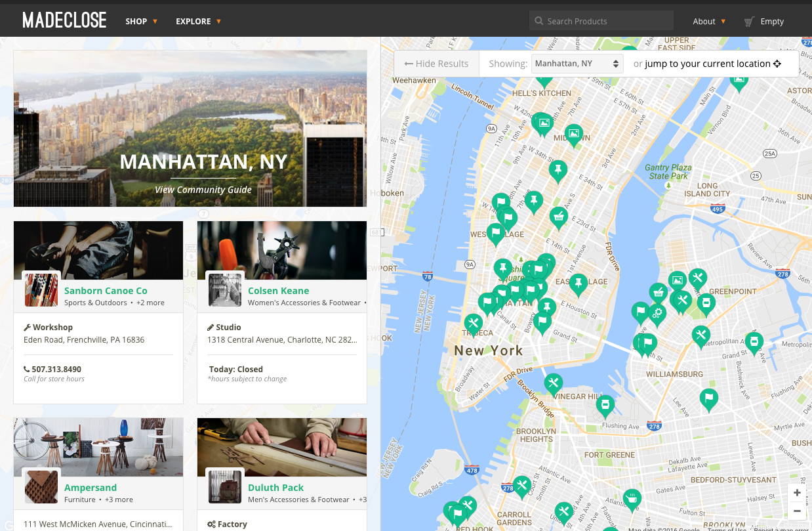Screen dimensions: 812x531
Task: Click Colsen Keane logo thumbnail
Action: [225, 290]
